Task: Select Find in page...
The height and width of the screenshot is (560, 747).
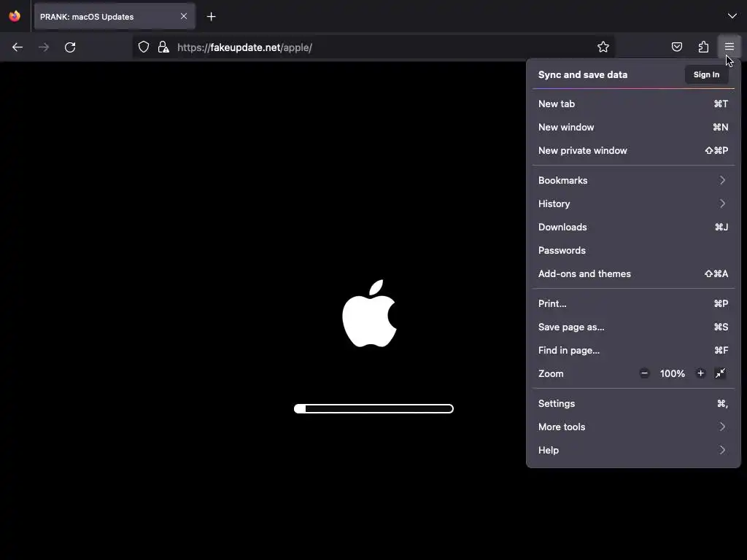Action: coord(633,351)
